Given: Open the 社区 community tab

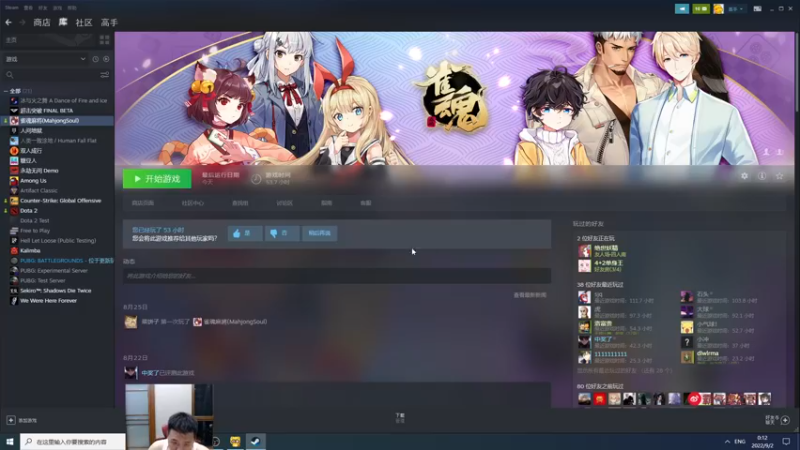Looking at the screenshot, I should click(x=84, y=22).
